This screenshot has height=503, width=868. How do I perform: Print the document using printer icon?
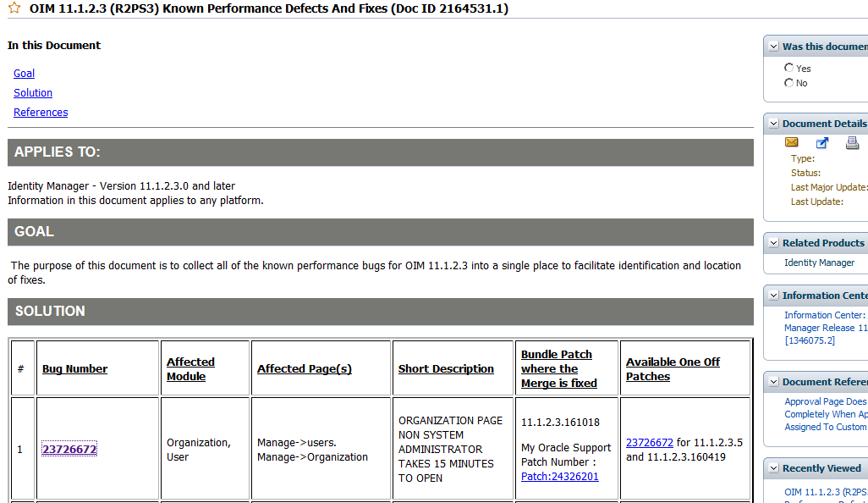[853, 143]
